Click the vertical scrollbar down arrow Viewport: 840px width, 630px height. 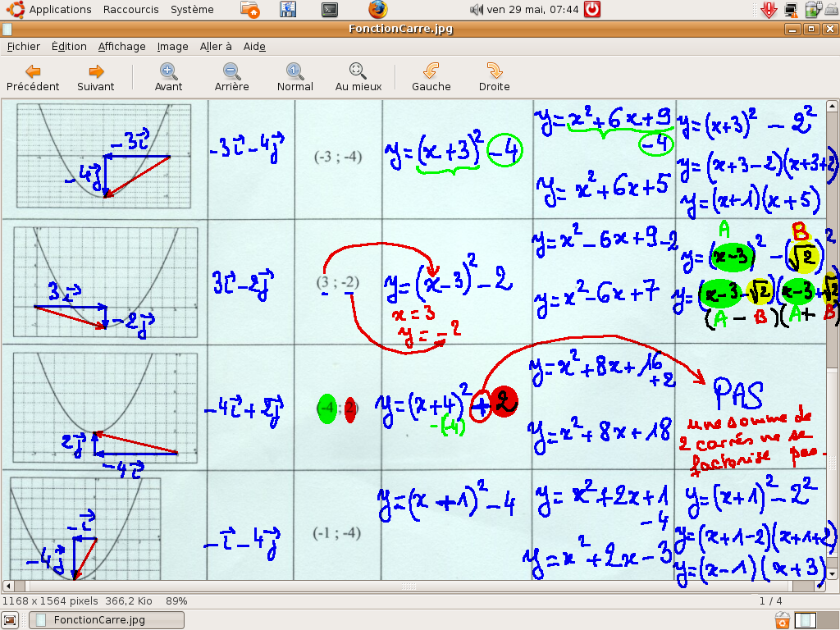833,574
